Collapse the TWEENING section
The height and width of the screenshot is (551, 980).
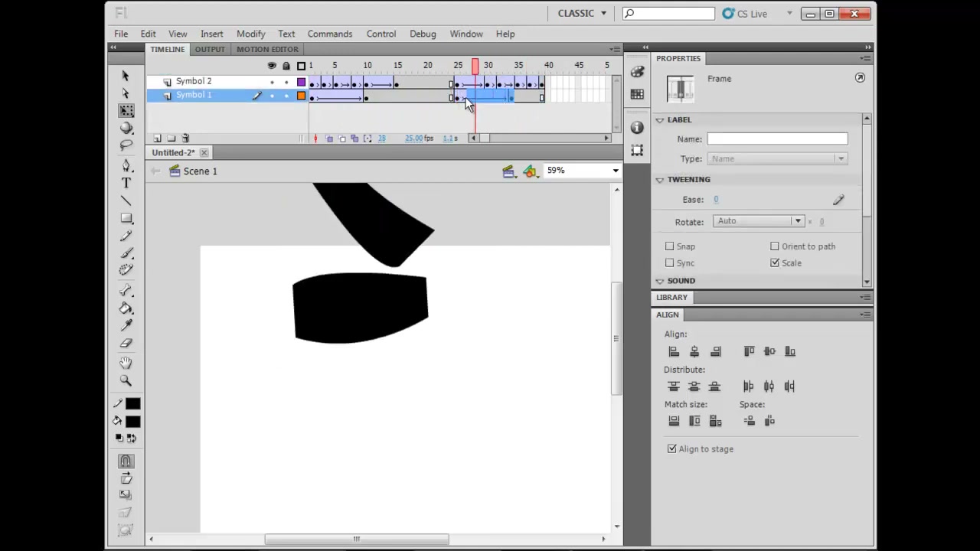coord(660,180)
